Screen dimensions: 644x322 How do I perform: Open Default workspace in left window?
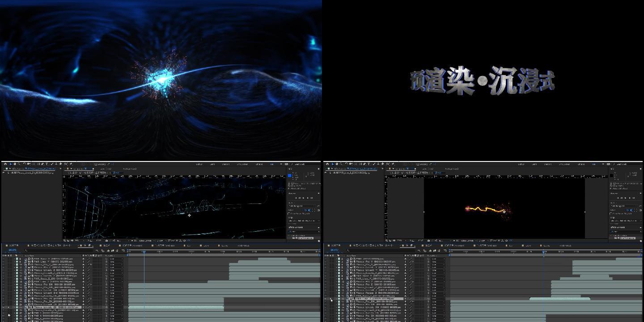tap(199, 164)
